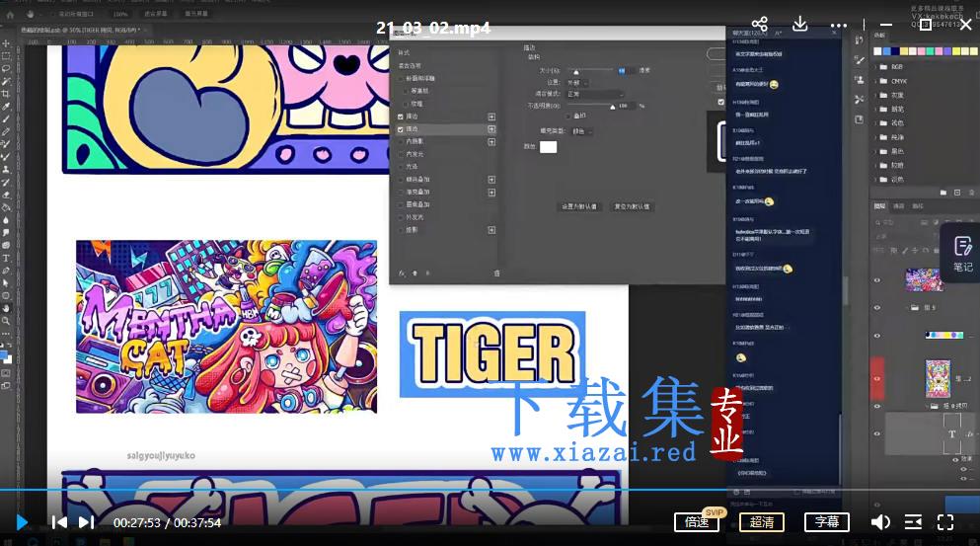The width and height of the screenshot is (980, 546).
Task: Switch to the 通道 channels tab
Action: click(x=899, y=205)
